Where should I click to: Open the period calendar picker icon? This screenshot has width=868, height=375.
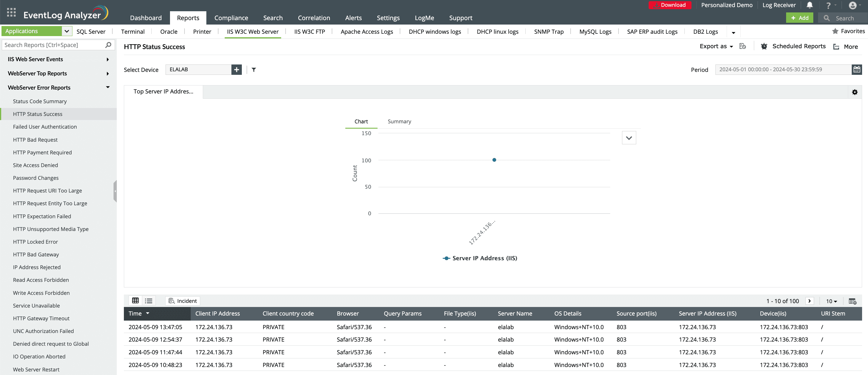[x=856, y=70]
